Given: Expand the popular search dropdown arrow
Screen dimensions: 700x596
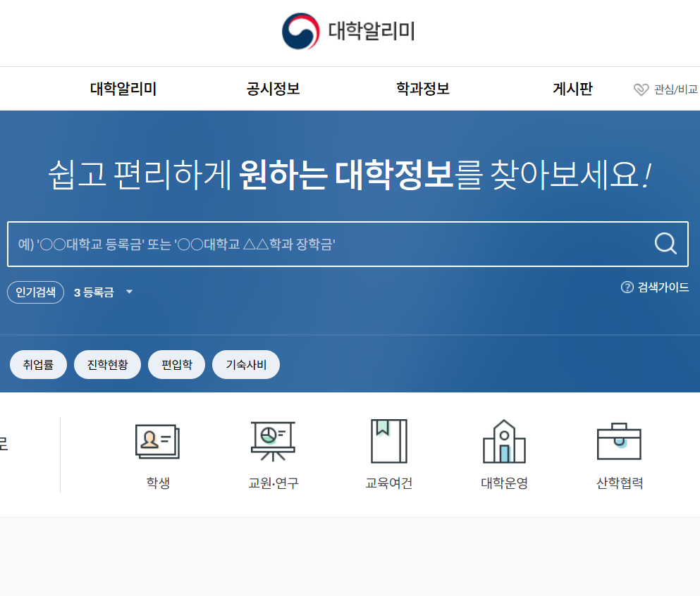Looking at the screenshot, I should pyautogui.click(x=130, y=292).
